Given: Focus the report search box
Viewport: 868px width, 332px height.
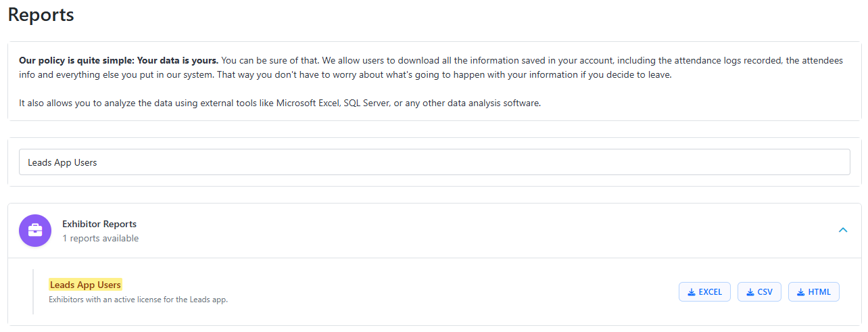Looking at the screenshot, I should point(434,162).
